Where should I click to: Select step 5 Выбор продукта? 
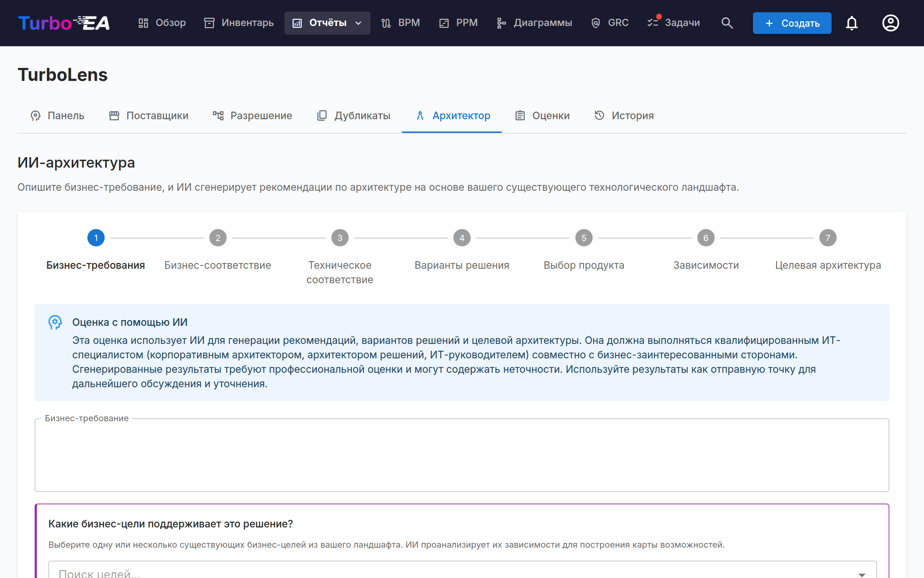click(584, 250)
